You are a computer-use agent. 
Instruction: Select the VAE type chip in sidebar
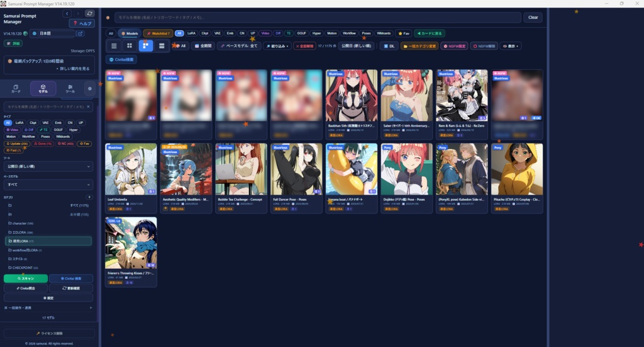pyautogui.click(x=45, y=123)
